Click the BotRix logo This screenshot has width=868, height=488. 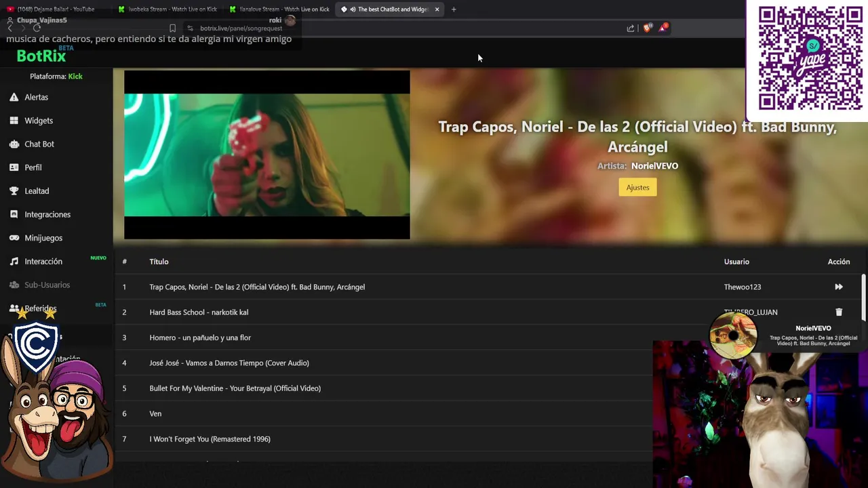41,56
